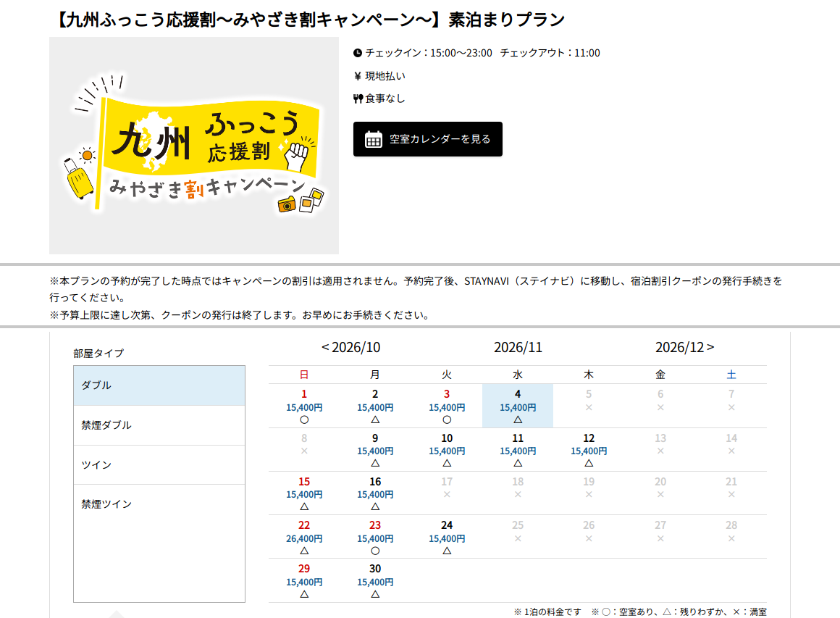
Task: Click the 水 Wednesday column header
Action: pyautogui.click(x=518, y=375)
